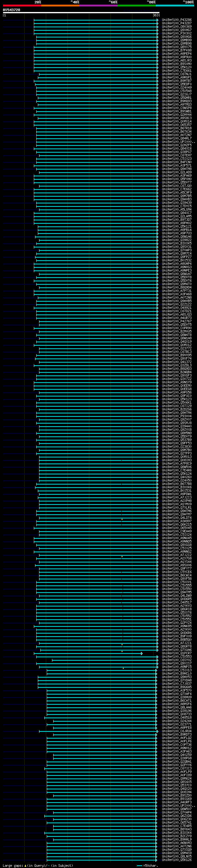Screen dimensions: 197x868
Task: Select hit label UniRef100_B4FCN0
Action: pos(176,162)
